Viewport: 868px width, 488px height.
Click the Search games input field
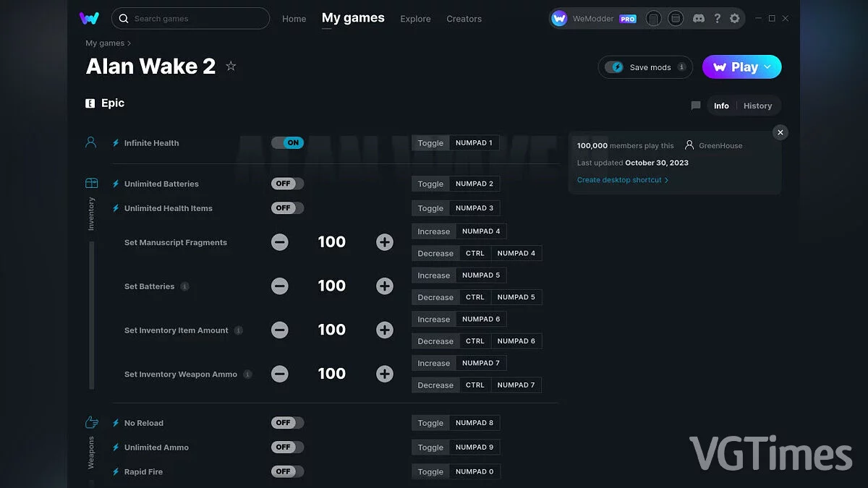coord(195,19)
